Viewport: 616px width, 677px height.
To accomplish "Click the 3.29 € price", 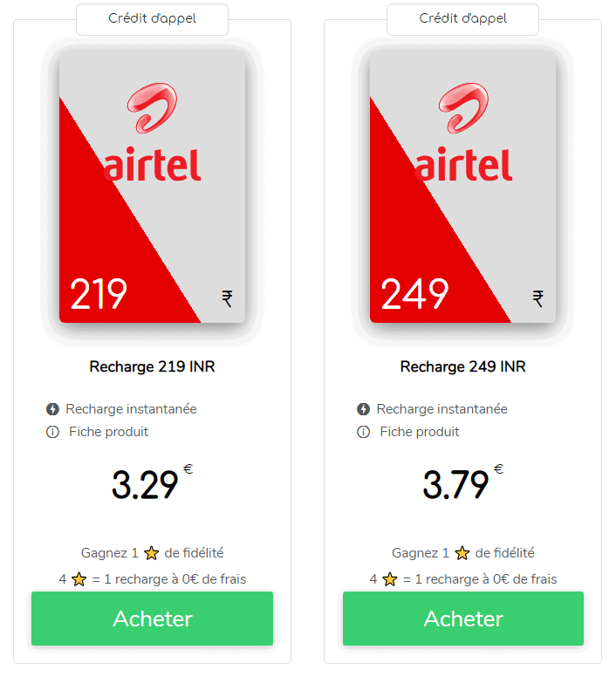I will point(152,482).
